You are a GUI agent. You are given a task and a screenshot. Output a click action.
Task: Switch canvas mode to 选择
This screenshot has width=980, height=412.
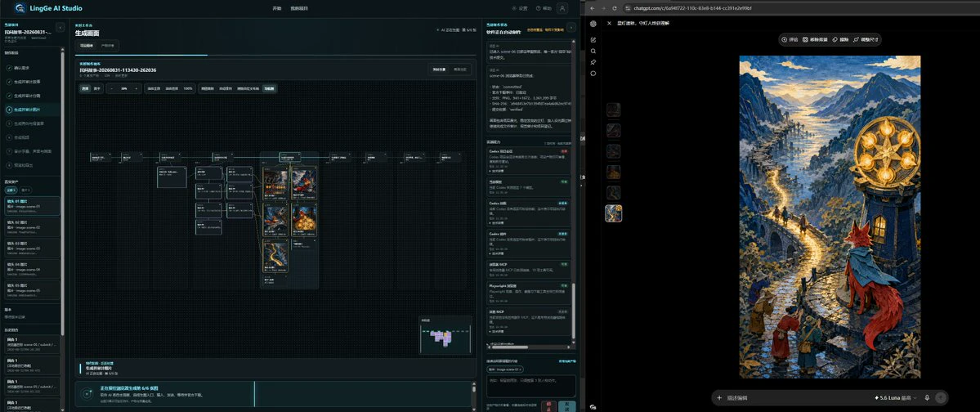click(85, 89)
